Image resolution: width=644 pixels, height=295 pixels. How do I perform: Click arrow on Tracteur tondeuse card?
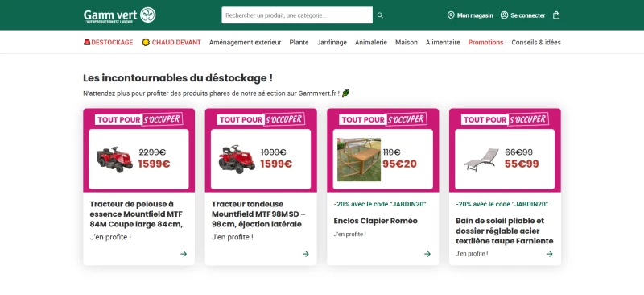306,254
